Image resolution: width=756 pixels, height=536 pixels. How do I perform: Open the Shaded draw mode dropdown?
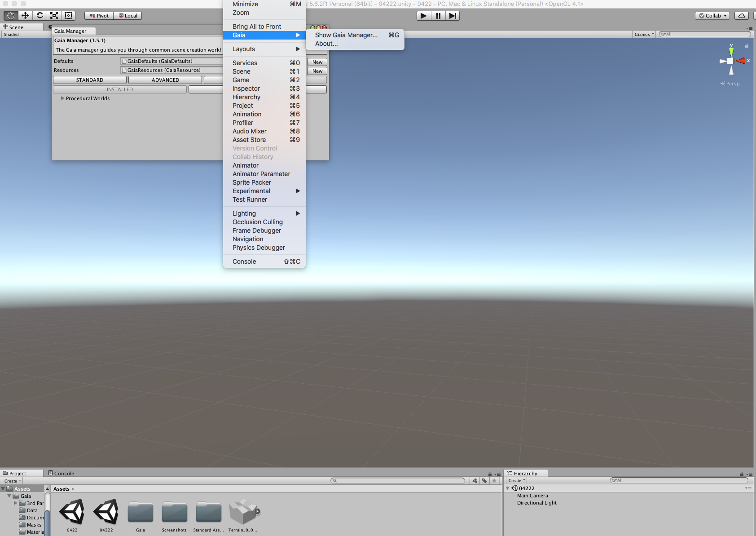(12, 35)
